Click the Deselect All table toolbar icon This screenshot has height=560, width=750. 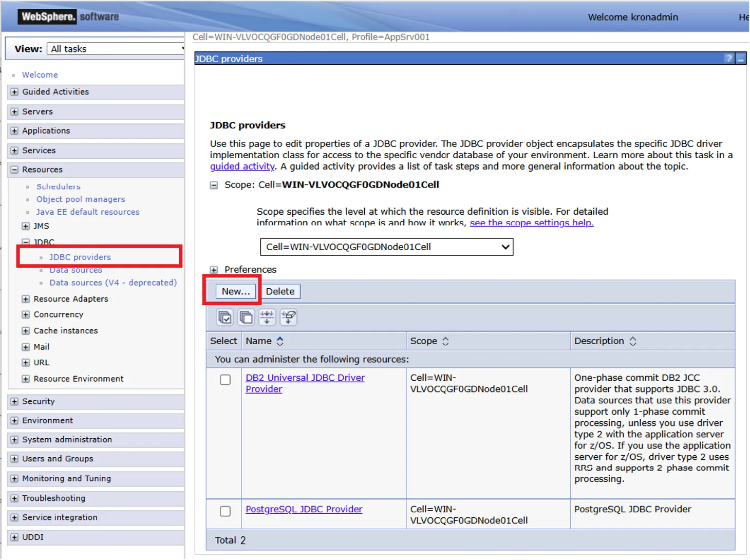246,317
